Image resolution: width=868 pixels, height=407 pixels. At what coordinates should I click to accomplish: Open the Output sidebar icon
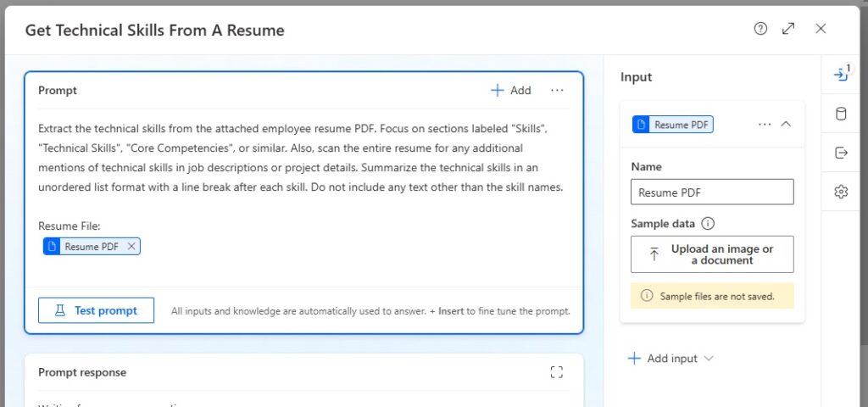[841, 153]
